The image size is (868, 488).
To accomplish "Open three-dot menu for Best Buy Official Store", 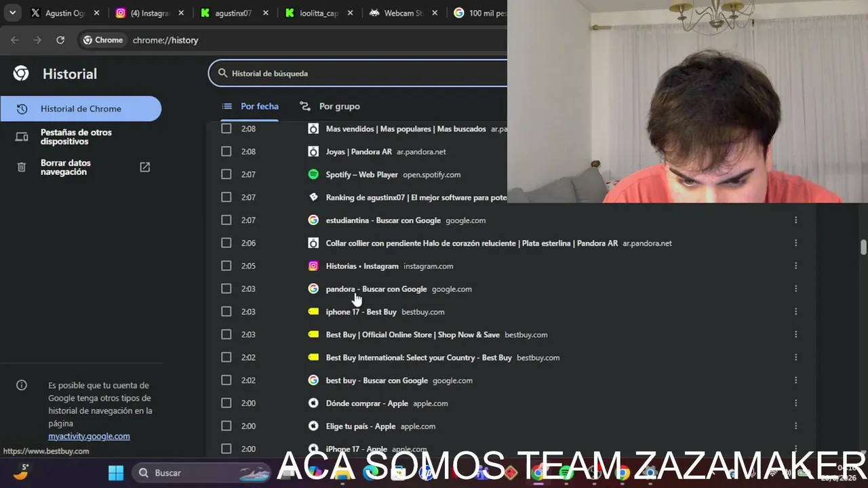I will point(795,334).
